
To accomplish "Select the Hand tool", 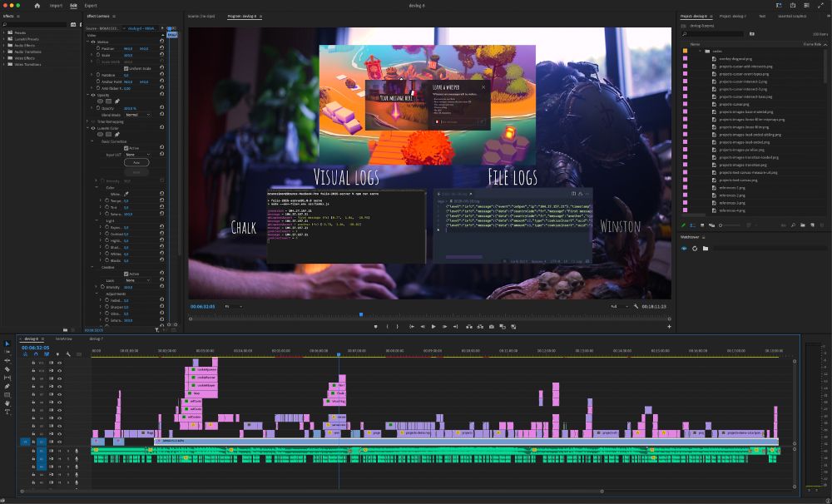I will [x=7, y=403].
